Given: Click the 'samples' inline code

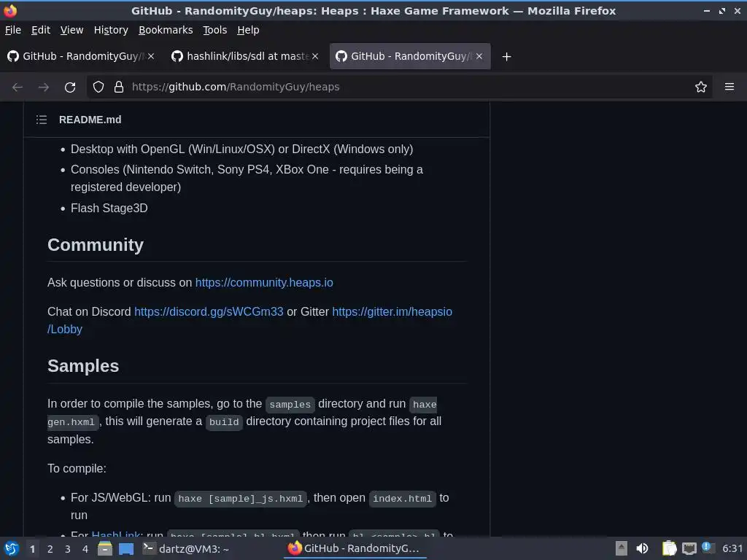Looking at the screenshot, I should coord(290,404).
